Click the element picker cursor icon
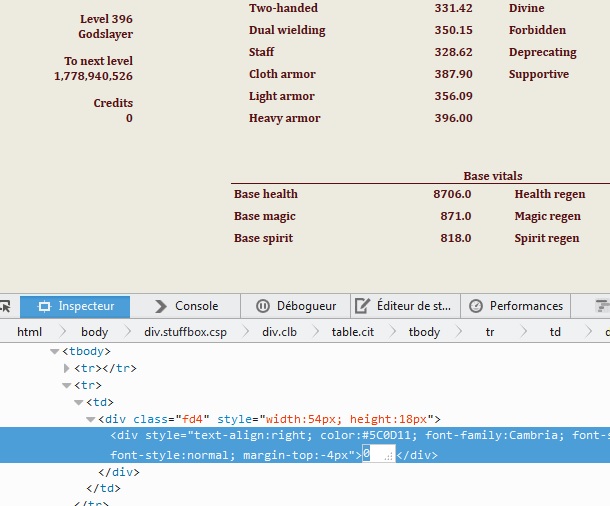This screenshot has width=610, height=506. point(5,306)
